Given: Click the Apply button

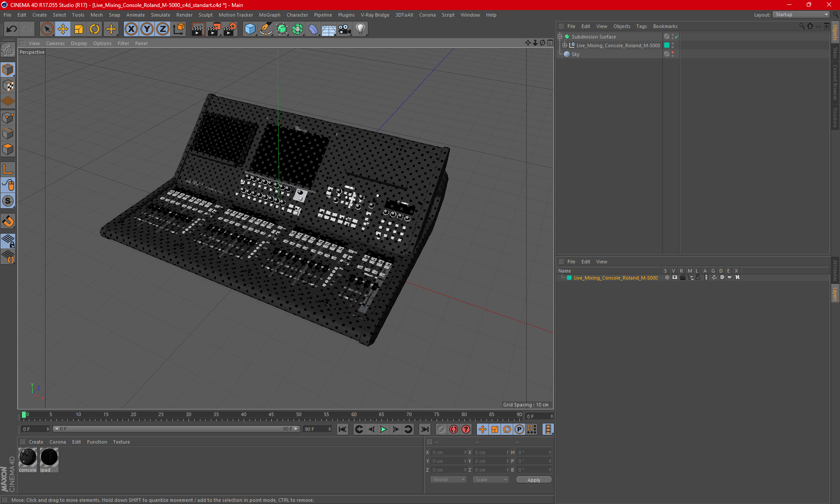Looking at the screenshot, I should [x=534, y=480].
